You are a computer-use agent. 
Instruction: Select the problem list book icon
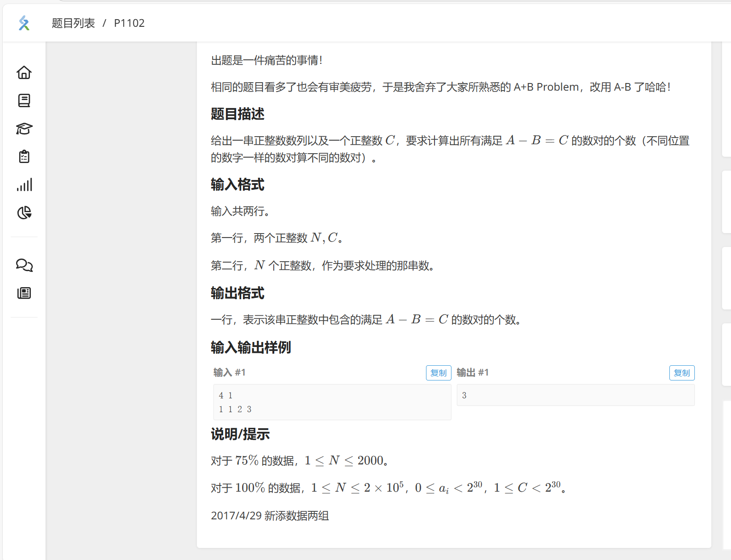click(x=24, y=100)
